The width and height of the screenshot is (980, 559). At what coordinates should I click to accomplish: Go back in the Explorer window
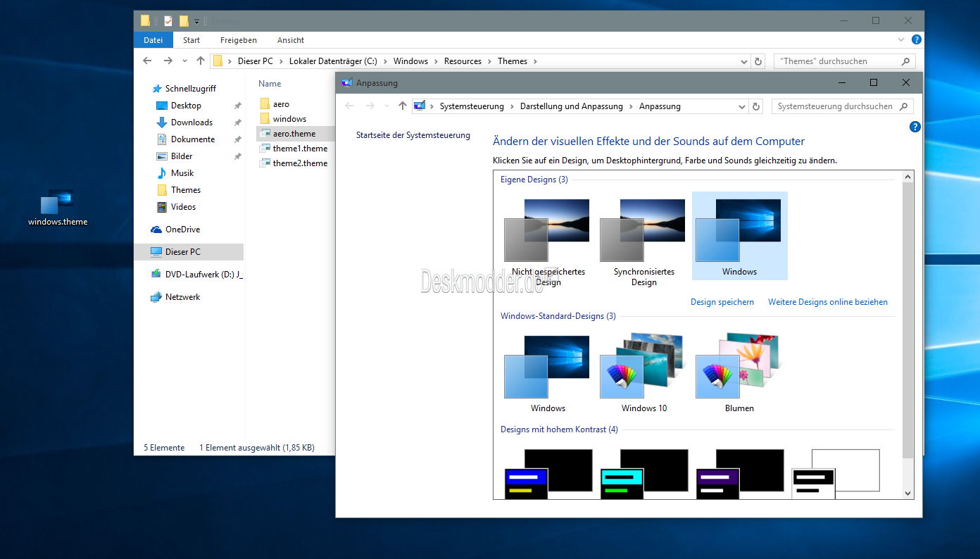(147, 61)
